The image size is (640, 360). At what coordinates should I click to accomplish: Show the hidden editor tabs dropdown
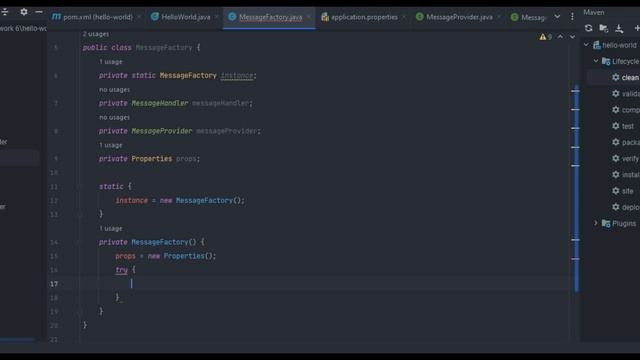[557, 16]
